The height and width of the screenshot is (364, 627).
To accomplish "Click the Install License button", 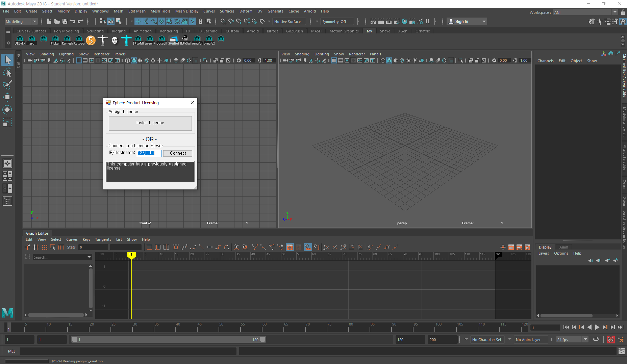I will [150, 123].
